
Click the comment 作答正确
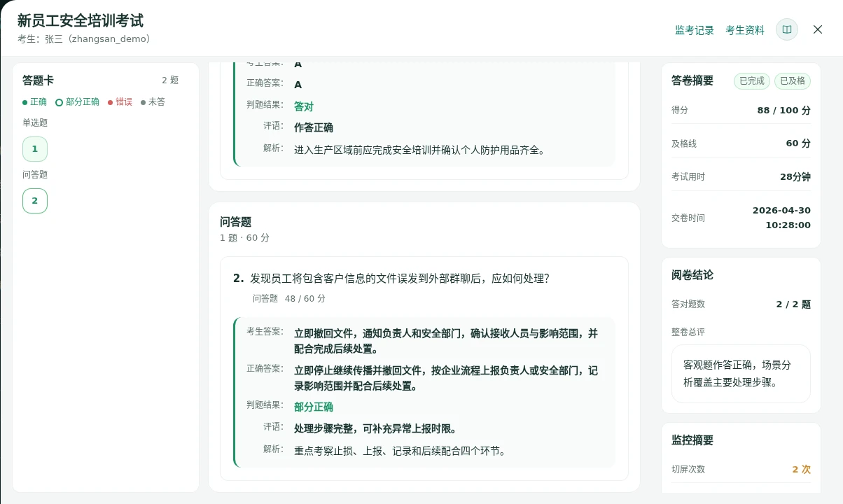click(314, 128)
